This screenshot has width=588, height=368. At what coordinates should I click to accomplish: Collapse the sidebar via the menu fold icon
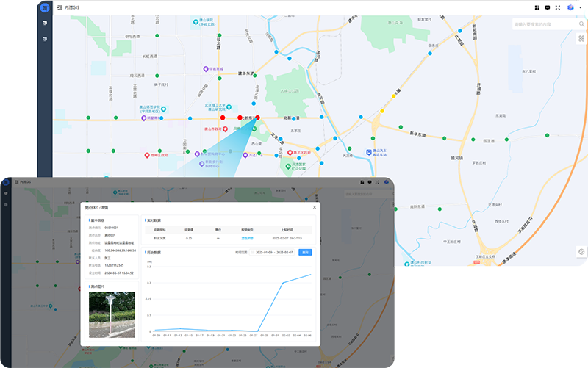[60, 7]
